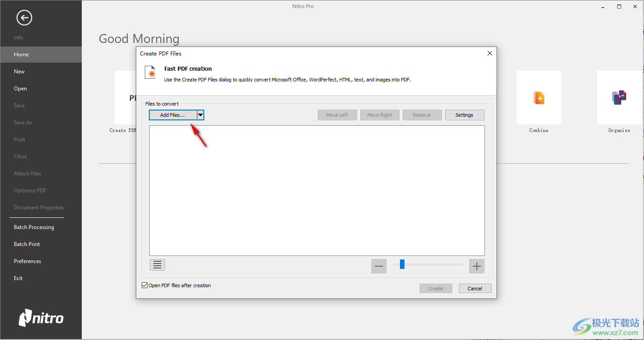Close the Create PDF Files dialog

490,53
